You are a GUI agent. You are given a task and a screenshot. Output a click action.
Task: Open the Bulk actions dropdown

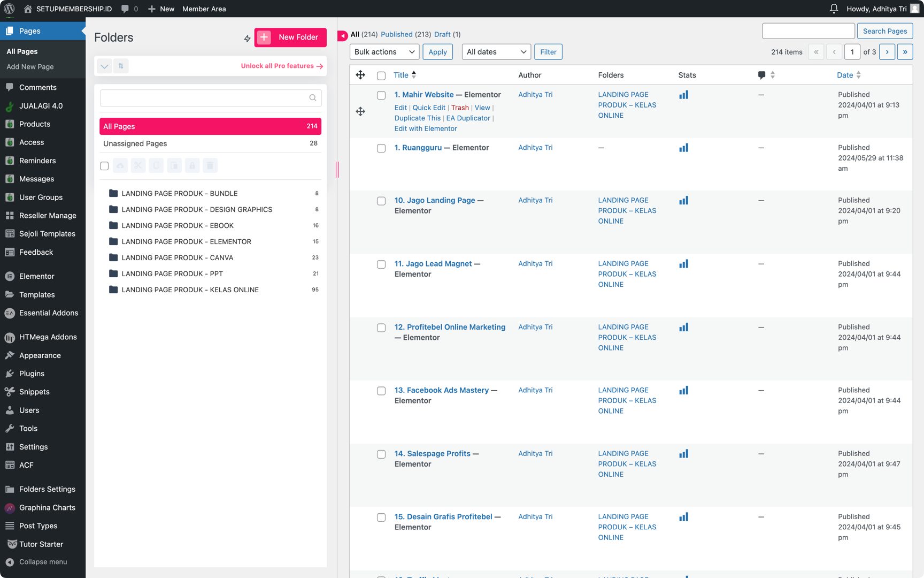click(384, 52)
